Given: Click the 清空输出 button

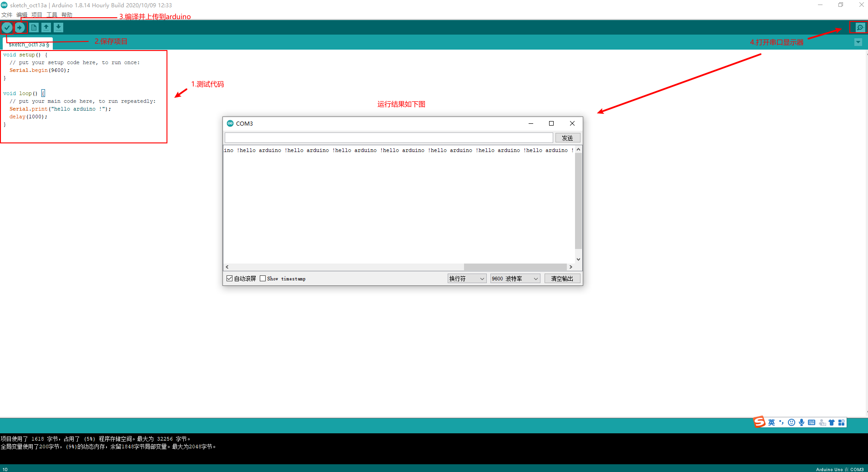Looking at the screenshot, I should (x=562, y=279).
